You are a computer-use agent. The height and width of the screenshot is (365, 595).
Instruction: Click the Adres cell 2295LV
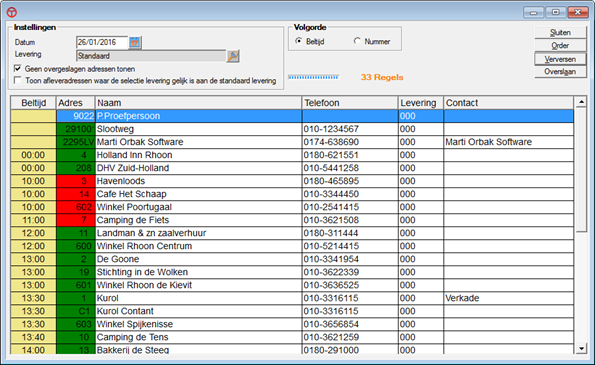click(75, 142)
